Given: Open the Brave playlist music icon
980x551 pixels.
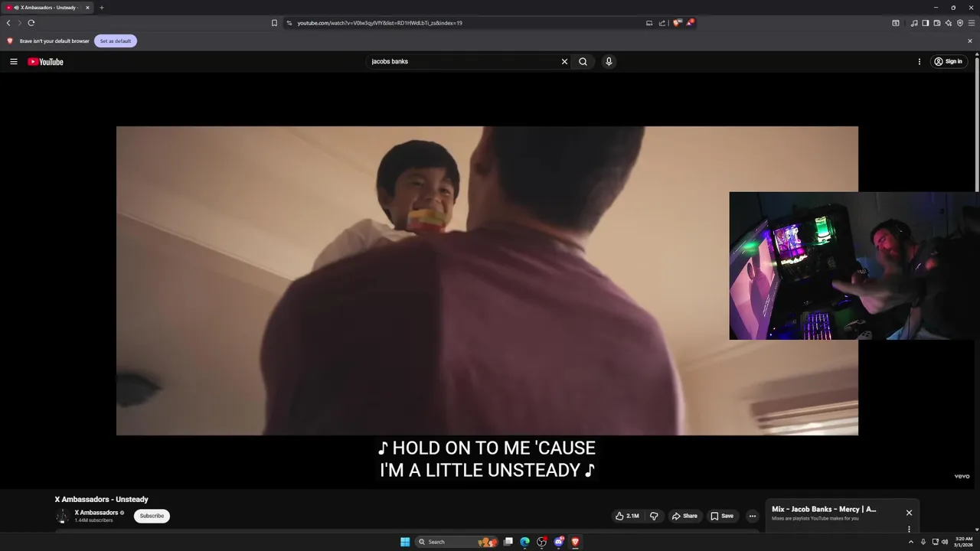Looking at the screenshot, I should pyautogui.click(x=914, y=23).
